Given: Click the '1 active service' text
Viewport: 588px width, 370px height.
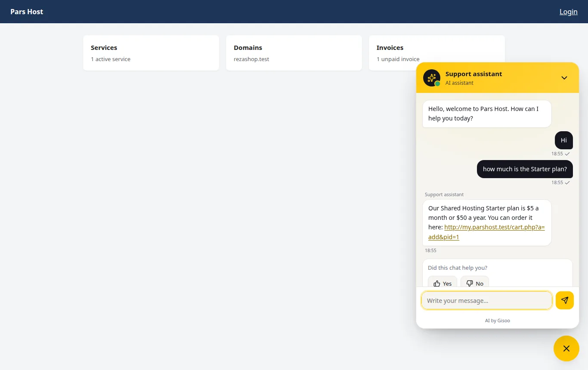Looking at the screenshot, I should [x=111, y=59].
